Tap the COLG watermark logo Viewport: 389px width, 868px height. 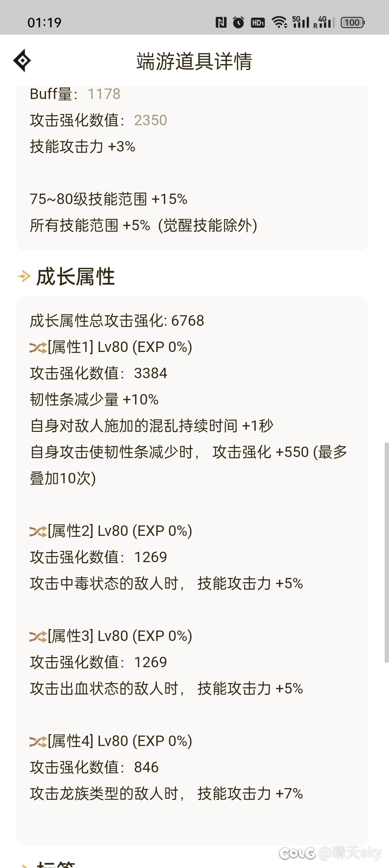[298, 853]
